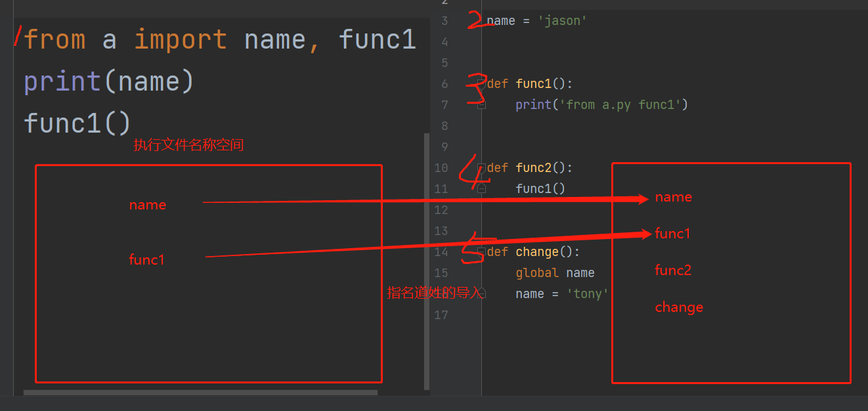The image size is (868, 411).
Task: Click line number 13 in gutter
Action: click(441, 230)
